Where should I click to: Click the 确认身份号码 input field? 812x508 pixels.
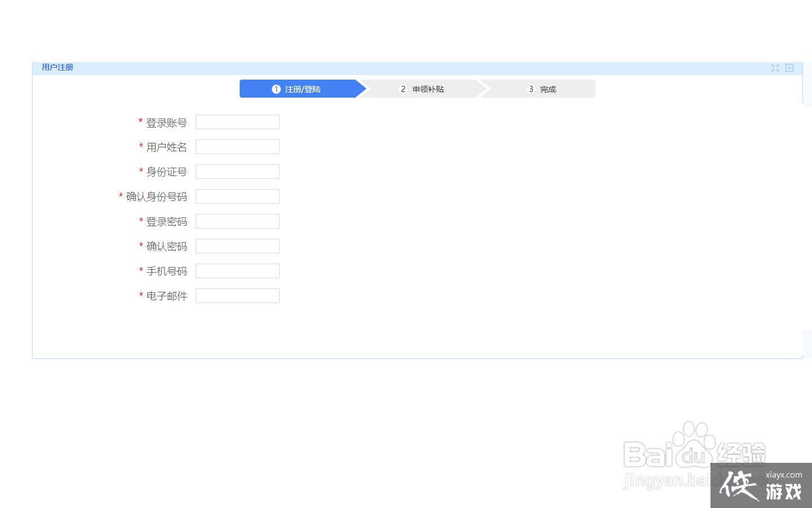click(x=237, y=196)
